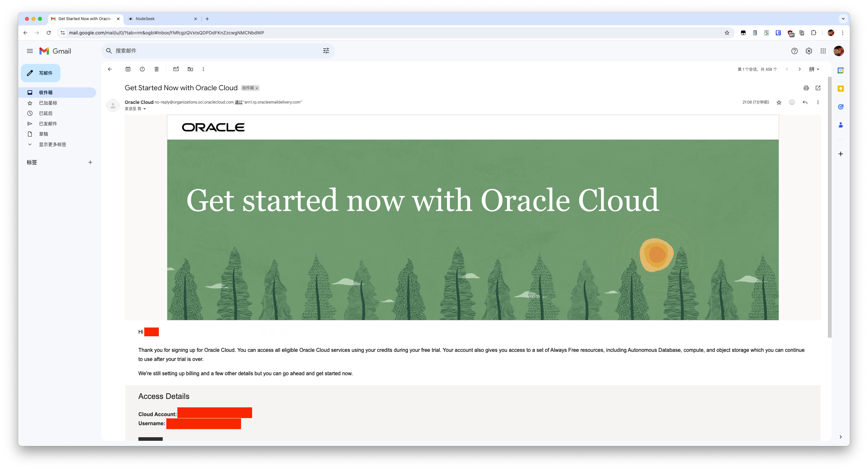Click the 写邮件 compose button

coord(41,73)
